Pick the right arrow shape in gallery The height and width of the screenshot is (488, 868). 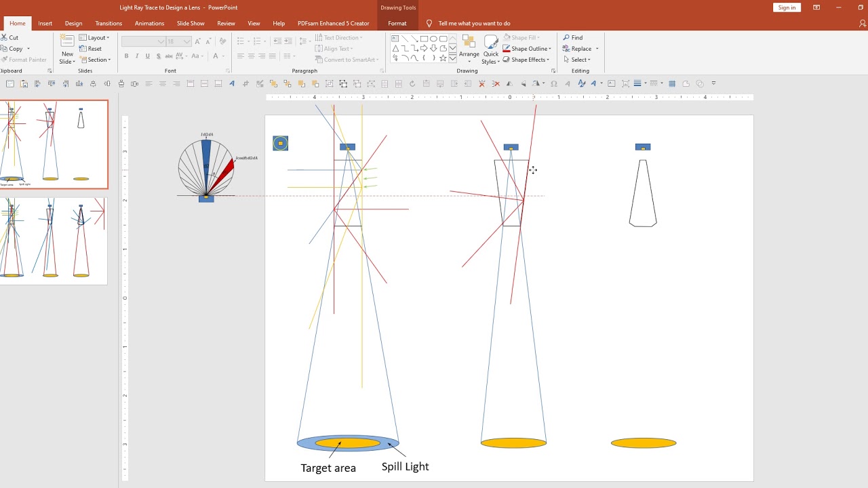tap(424, 48)
